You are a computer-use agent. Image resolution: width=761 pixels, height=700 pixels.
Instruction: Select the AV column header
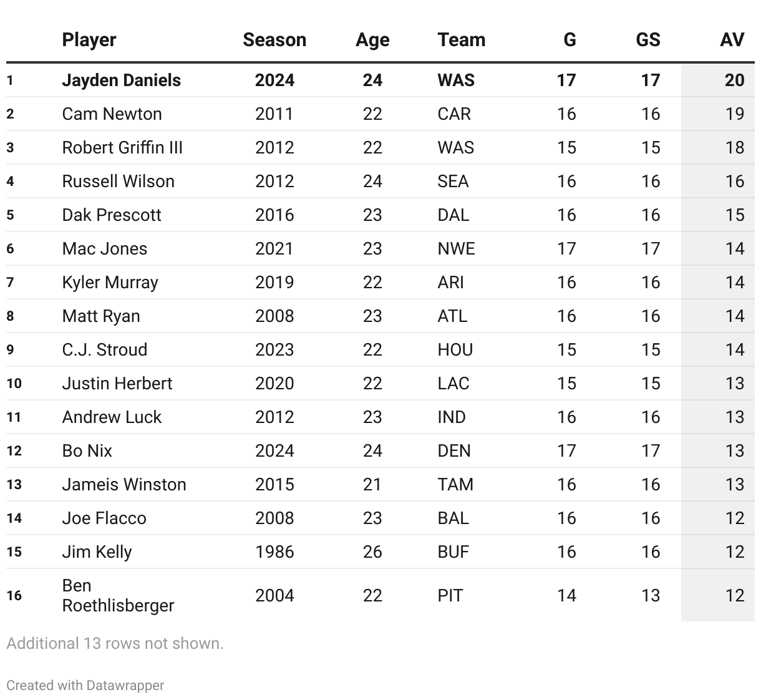pyautogui.click(x=732, y=40)
